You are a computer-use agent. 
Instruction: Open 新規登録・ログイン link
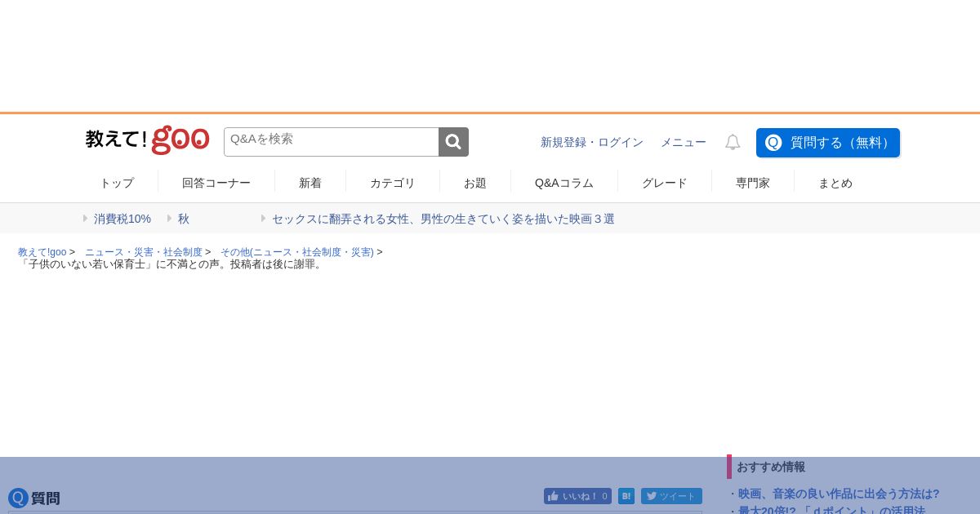pos(592,142)
